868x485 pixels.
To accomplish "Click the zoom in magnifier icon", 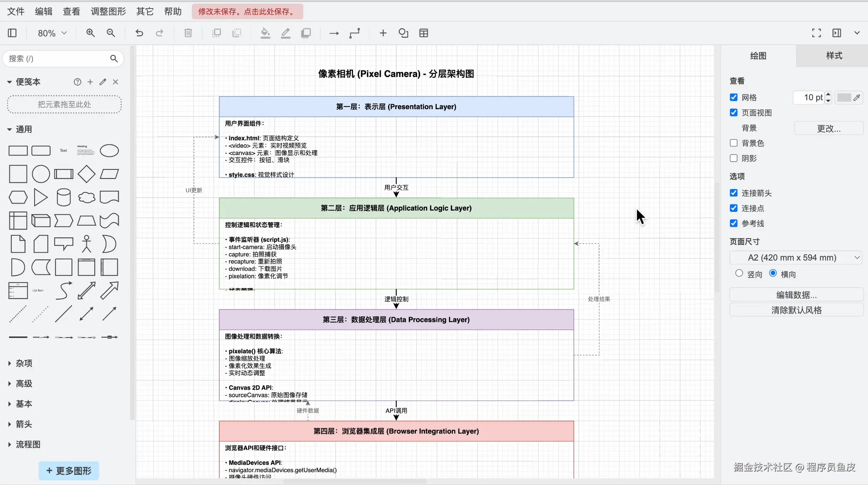I will tap(90, 33).
